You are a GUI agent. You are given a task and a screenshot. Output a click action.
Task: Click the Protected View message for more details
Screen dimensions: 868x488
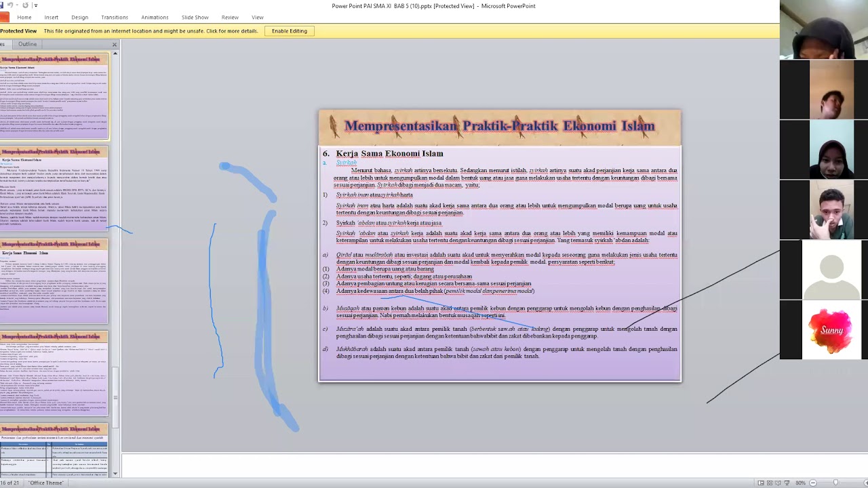point(151,31)
